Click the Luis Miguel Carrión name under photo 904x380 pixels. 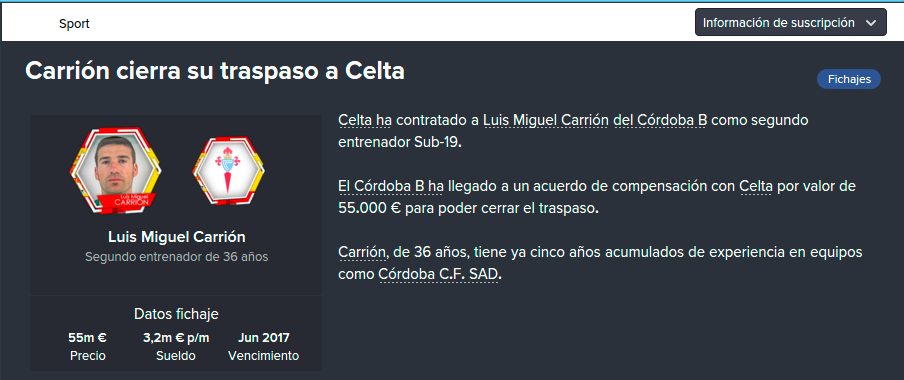176,237
